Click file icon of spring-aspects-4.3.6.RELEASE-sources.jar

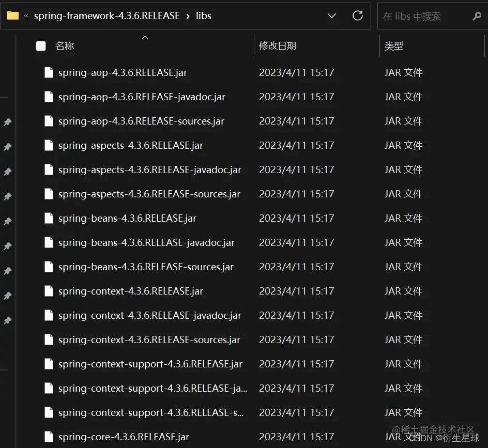click(49, 193)
